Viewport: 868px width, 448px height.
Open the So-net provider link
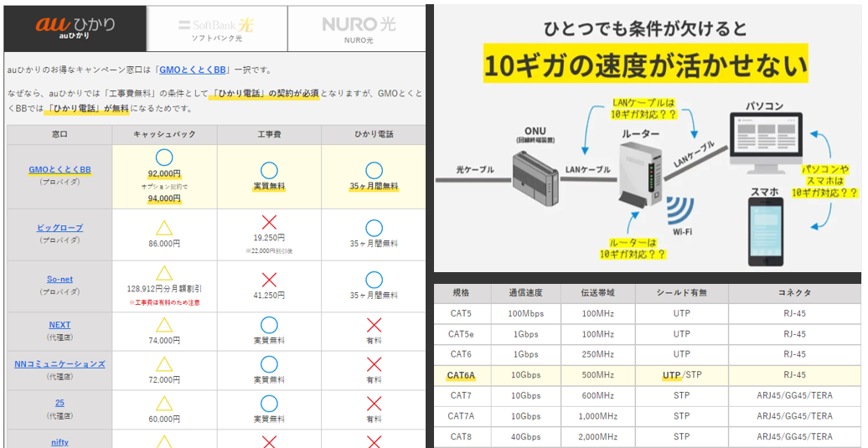click(x=59, y=280)
